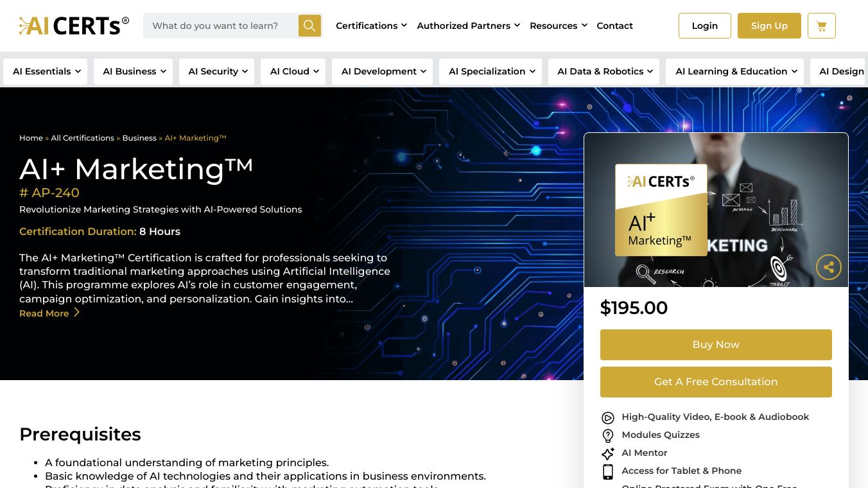Viewport: 868px width, 488px height.
Task: Click the Read More arrow icon
Action: pos(76,313)
